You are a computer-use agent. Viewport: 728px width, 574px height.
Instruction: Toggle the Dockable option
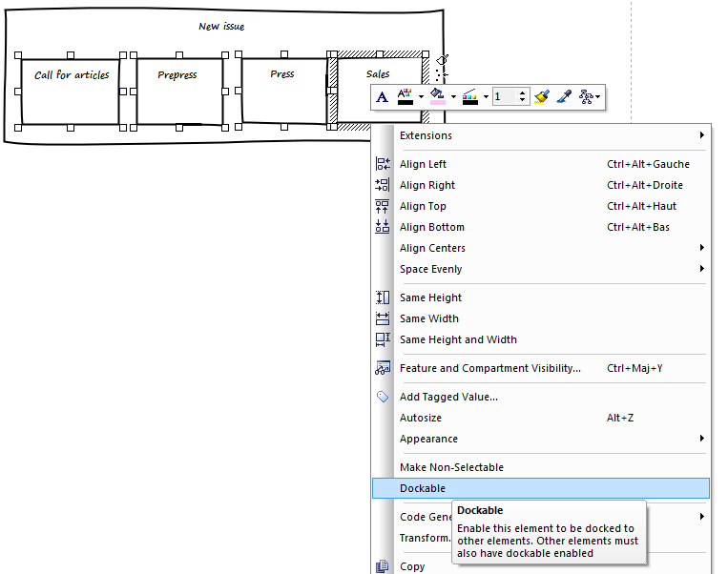(423, 488)
